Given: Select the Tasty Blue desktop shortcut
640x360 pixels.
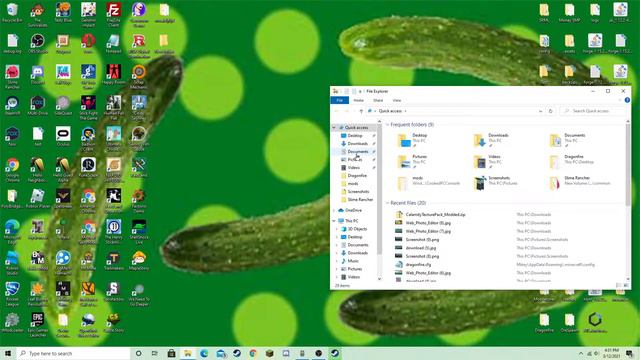Looking at the screenshot, I should (x=63, y=13).
